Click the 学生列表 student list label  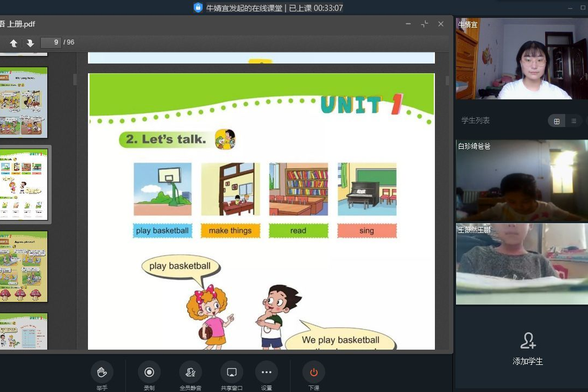(476, 121)
